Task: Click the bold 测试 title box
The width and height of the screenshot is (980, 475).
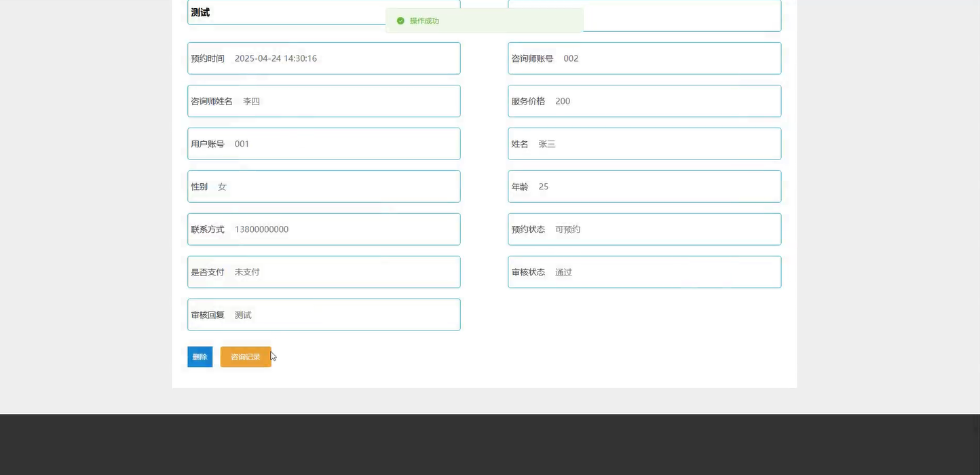Action: 324,12
